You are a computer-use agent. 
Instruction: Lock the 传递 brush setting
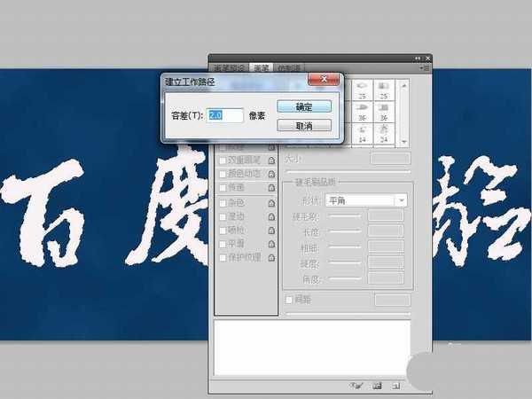271,188
